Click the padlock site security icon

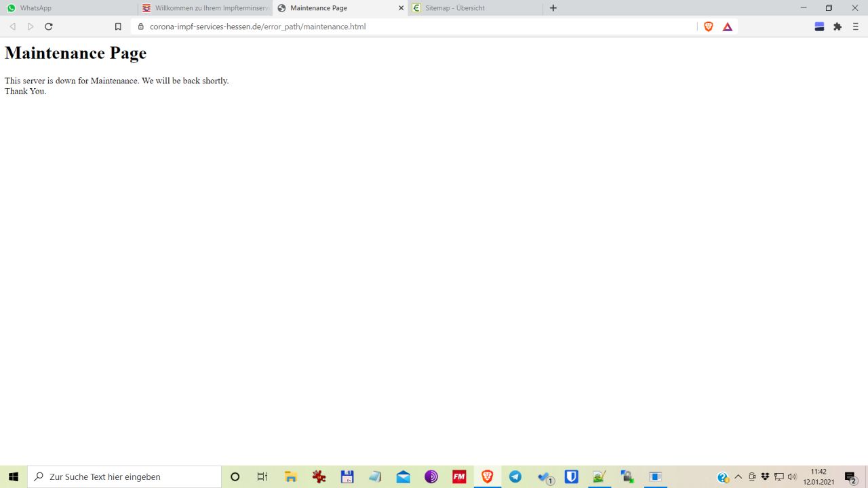coord(141,26)
